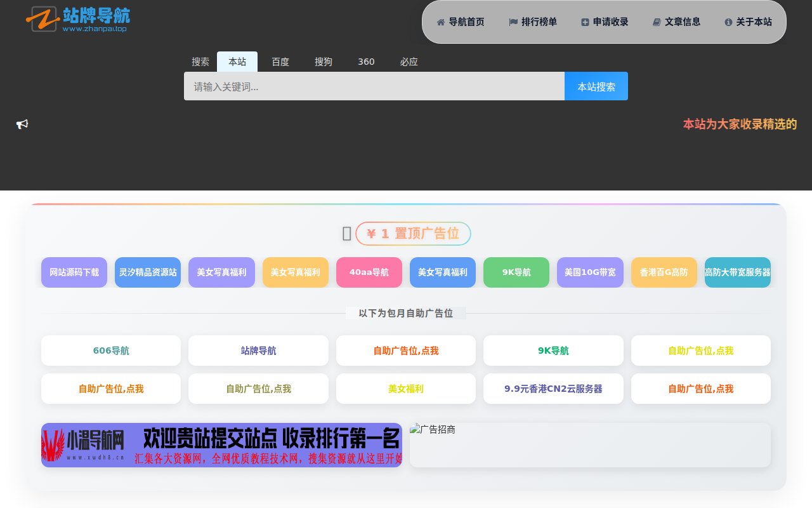Image resolution: width=812 pixels, height=508 pixels.
Task: Open the purple 美女写真福利 tag
Action: coord(221,272)
